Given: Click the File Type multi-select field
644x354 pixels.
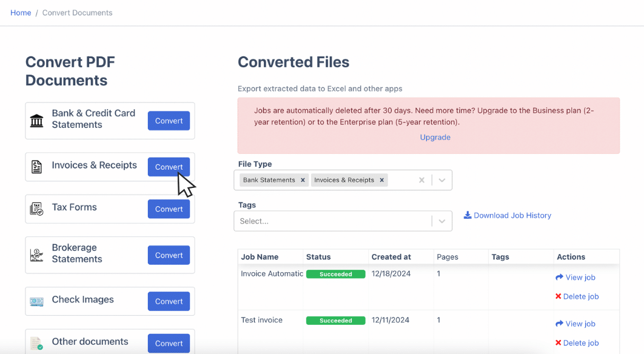Looking at the screenshot, I should 343,180.
